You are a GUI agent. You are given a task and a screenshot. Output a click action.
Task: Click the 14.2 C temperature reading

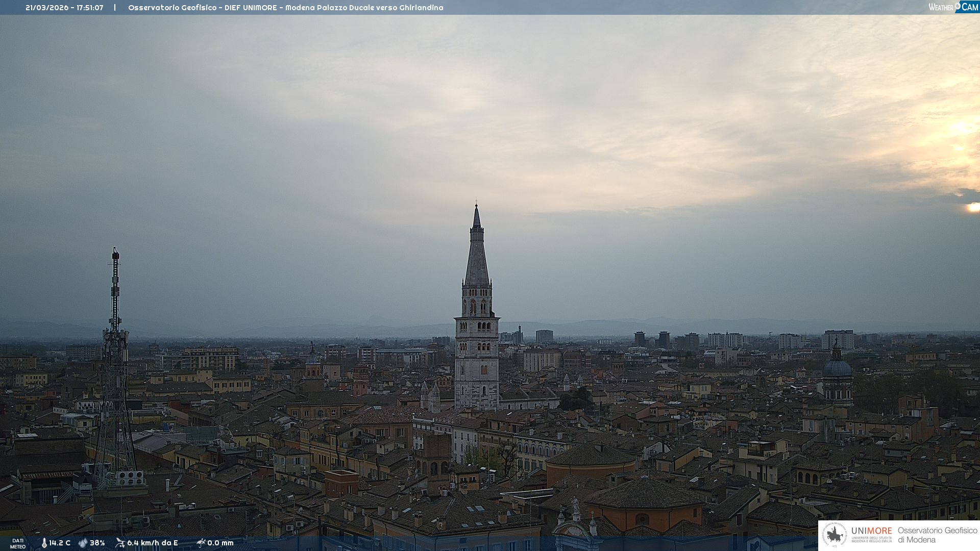(x=60, y=543)
